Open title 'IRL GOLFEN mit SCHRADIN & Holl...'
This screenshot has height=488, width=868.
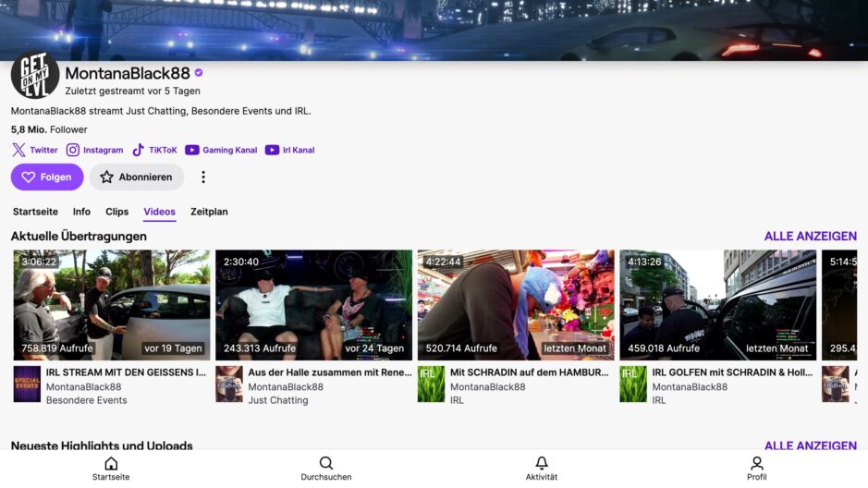[732, 372]
